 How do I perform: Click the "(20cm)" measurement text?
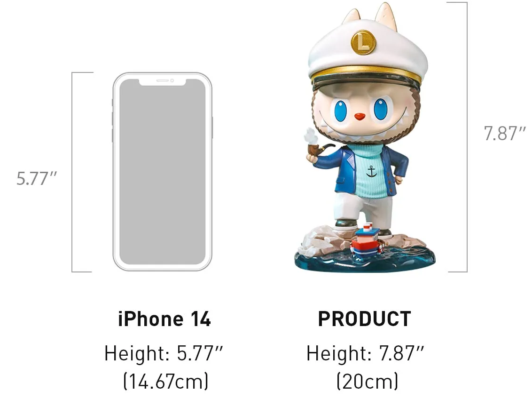(368, 382)
